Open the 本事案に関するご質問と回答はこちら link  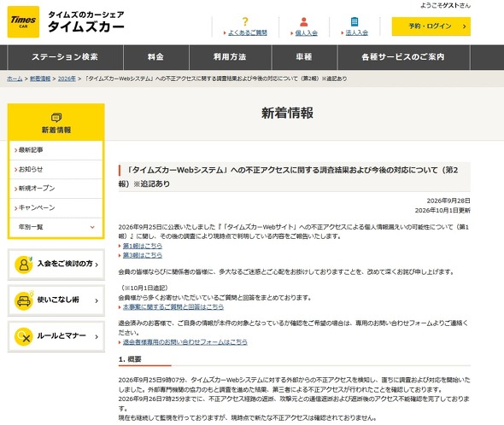pos(173,307)
